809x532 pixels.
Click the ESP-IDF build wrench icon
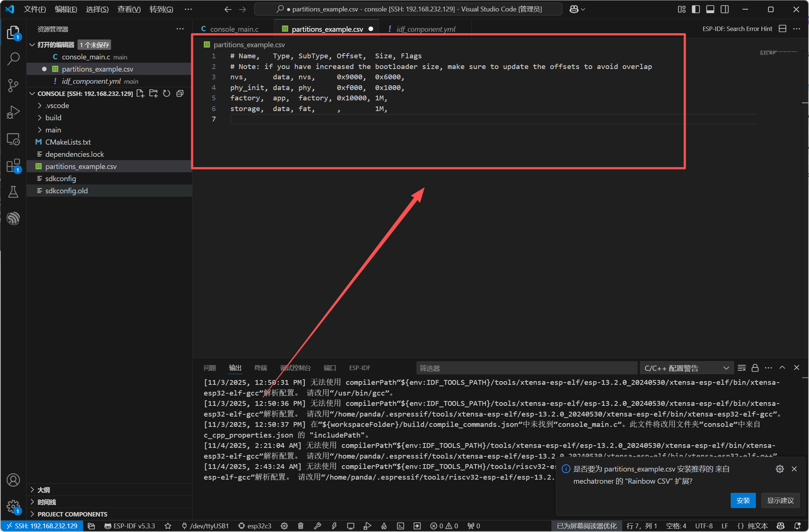point(317,526)
